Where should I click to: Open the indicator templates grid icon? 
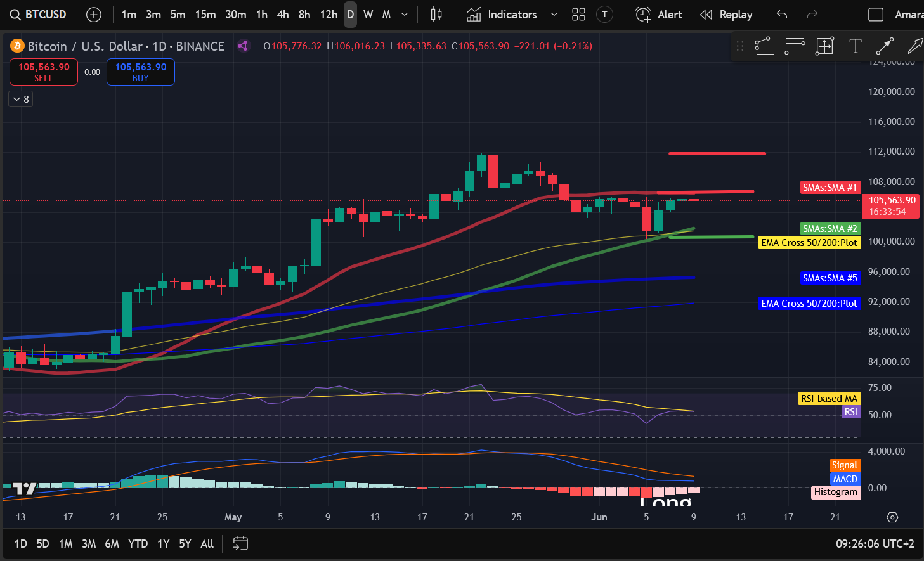[x=578, y=15]
